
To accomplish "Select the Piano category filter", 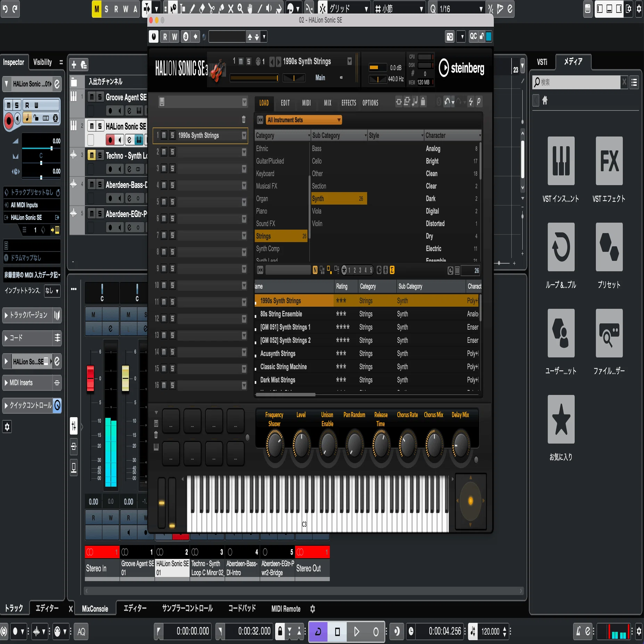I will 261,211.
